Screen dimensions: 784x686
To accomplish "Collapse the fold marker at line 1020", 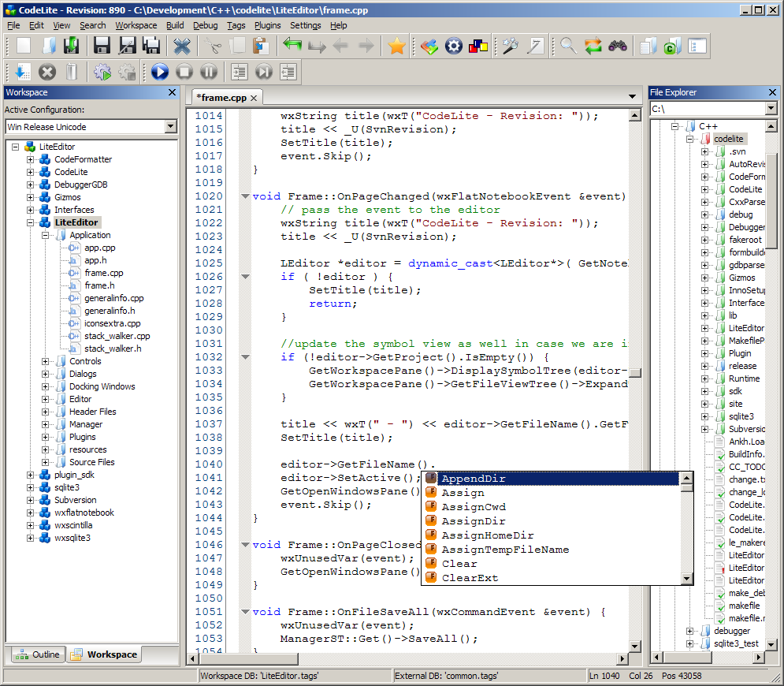I will (x=245, y=196).
